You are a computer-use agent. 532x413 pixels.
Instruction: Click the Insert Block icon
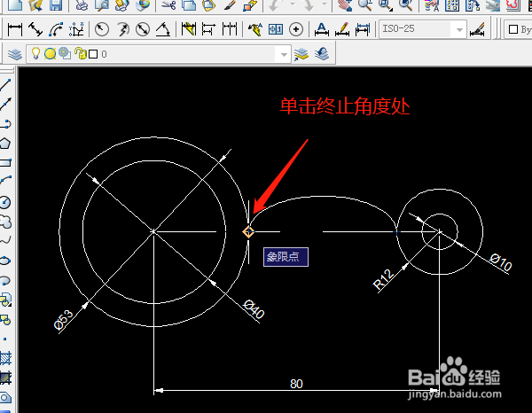coord(6,300)
